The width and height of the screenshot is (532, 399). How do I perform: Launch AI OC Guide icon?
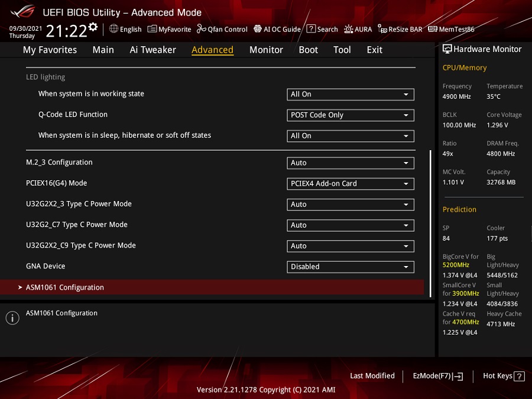(258, 29)
